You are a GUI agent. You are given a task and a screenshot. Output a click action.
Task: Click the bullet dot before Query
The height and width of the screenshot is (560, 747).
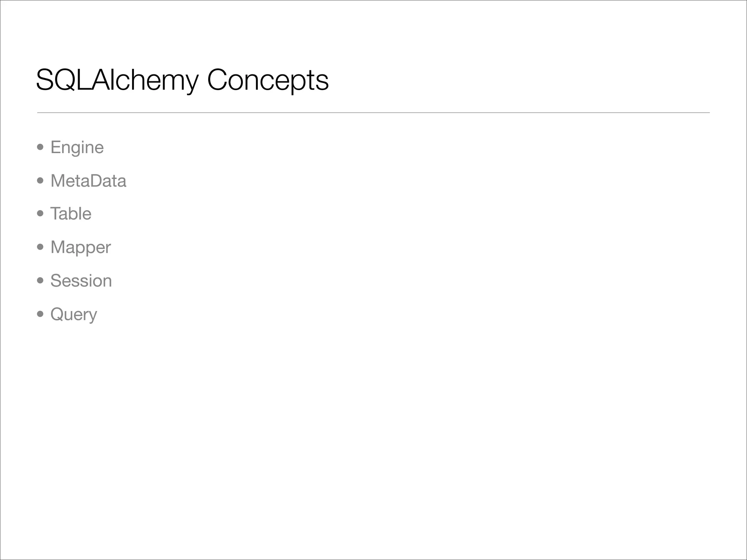pos(40,314)
